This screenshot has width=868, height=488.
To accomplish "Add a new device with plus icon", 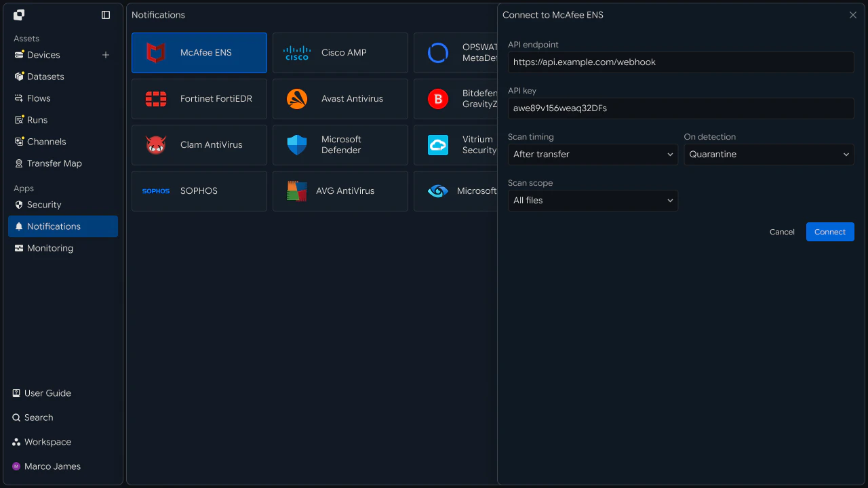I will click(x=106, y=55).
